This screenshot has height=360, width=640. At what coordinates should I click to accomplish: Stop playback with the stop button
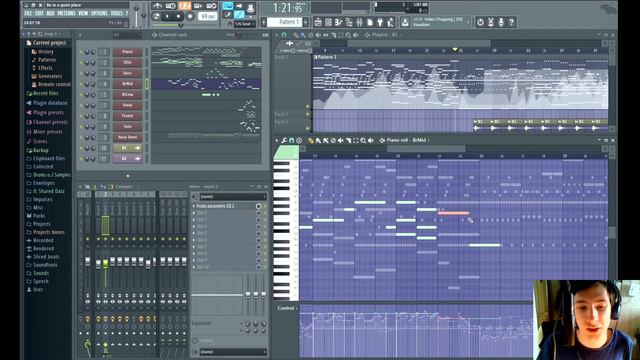[x=178, y=16]
